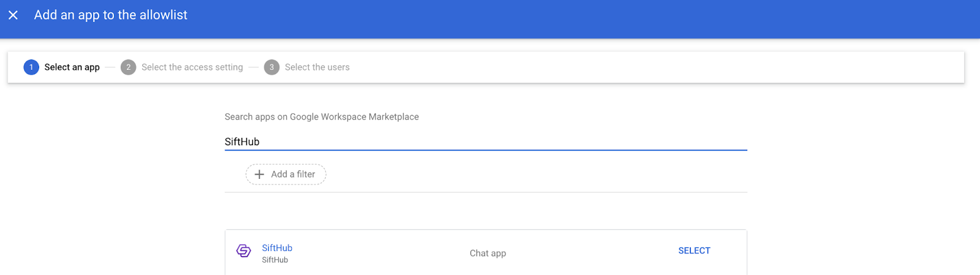Viewport: 980px width, 275px height.
Task: Jump to the Select the users step label
Action: coord(317,67)
